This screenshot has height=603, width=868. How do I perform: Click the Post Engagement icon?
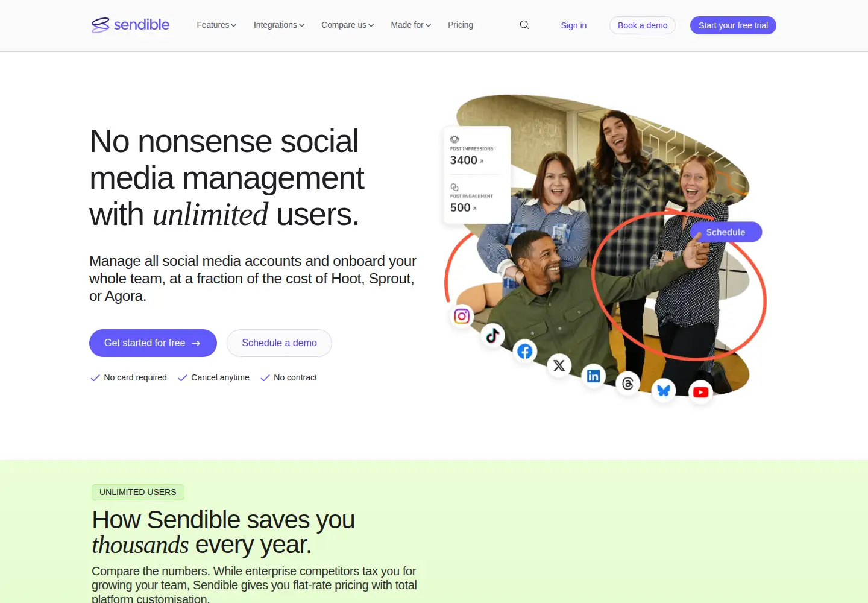point(454,187)
